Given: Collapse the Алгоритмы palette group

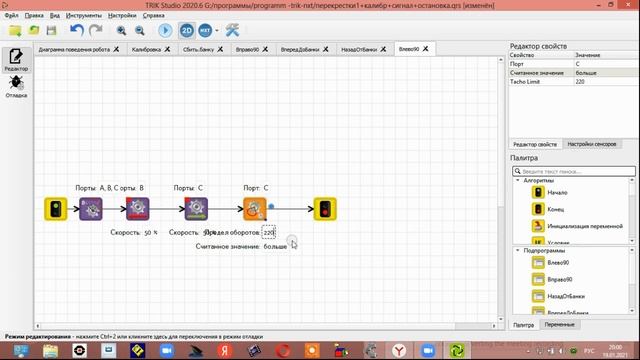Looking at the screenshot, I should [x=518, y=180].
